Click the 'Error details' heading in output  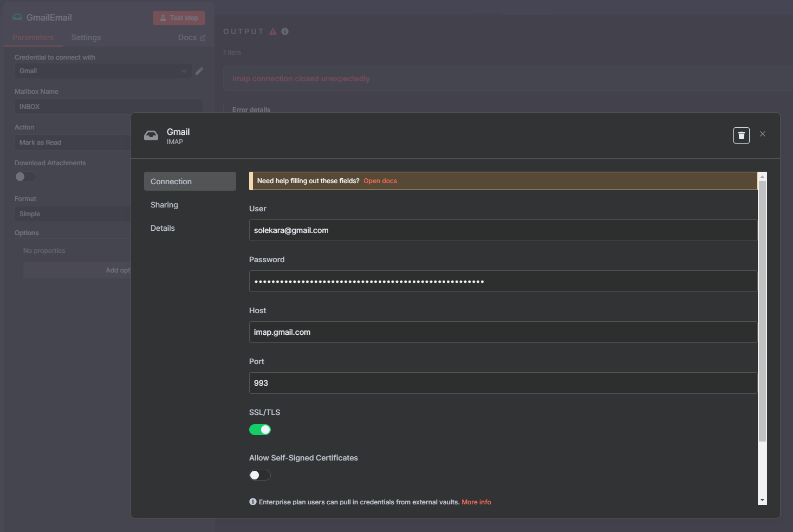(x=251, y=109)
